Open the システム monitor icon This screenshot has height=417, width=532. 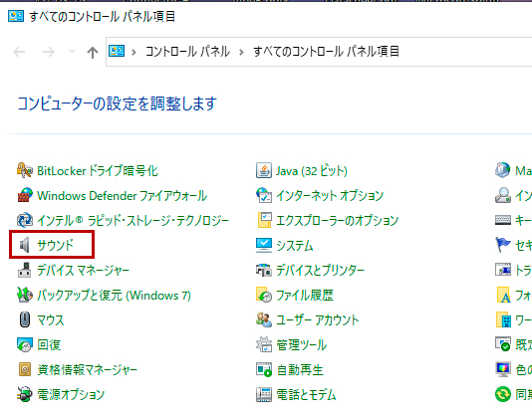click(264, 245)
